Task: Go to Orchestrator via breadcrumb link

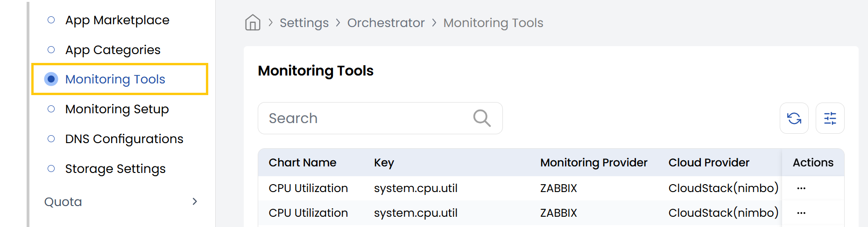Action: tap(386, 23)
